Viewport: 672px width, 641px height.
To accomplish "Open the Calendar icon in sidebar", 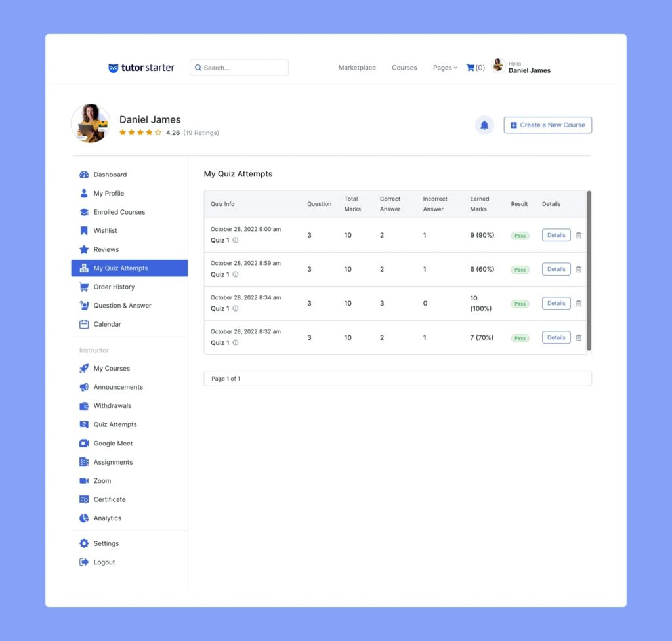I will coord(83,324).
